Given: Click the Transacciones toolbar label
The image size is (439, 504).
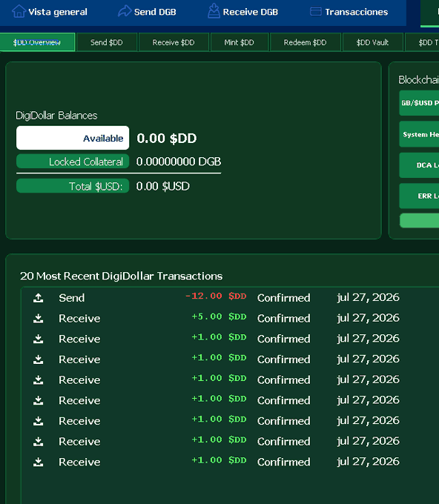Looking at the screenshot, I should pos(357,12).
